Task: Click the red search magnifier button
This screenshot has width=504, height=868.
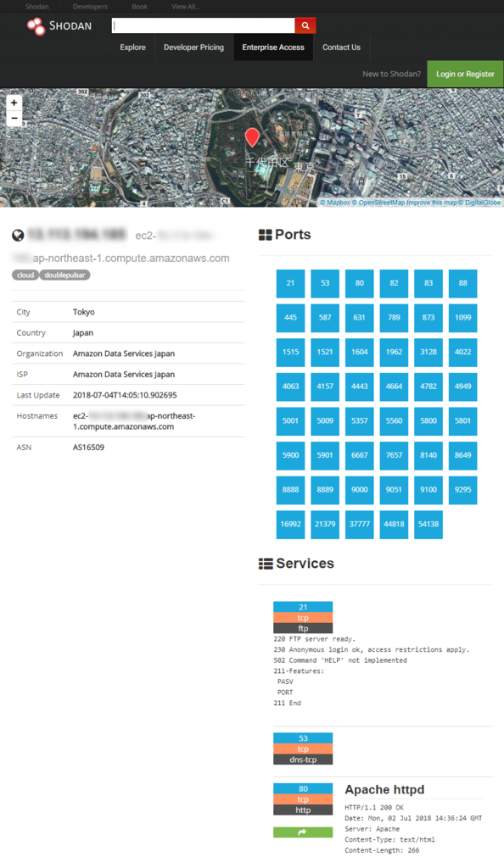Action: tap(305, 25)
